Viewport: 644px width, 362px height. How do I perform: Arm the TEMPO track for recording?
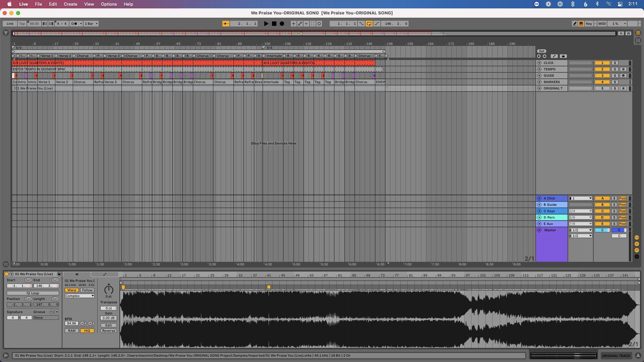tap(623, 69)
